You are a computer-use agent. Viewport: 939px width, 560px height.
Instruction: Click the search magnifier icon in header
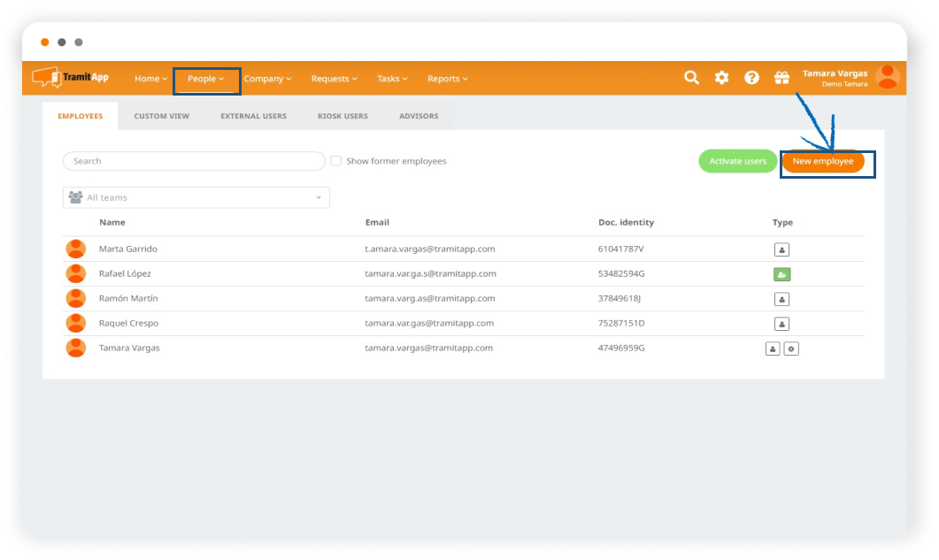pyautogui.click(x=692, y=78)
